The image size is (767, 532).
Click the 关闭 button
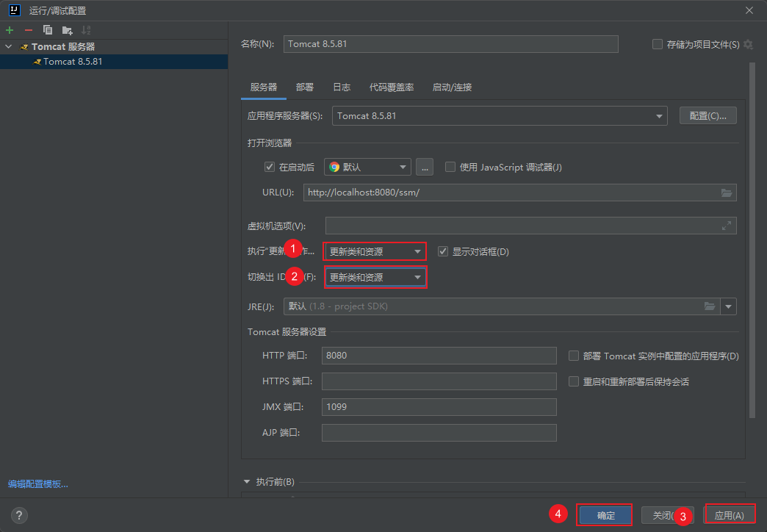pyautogui.click(x=667, y=515)
